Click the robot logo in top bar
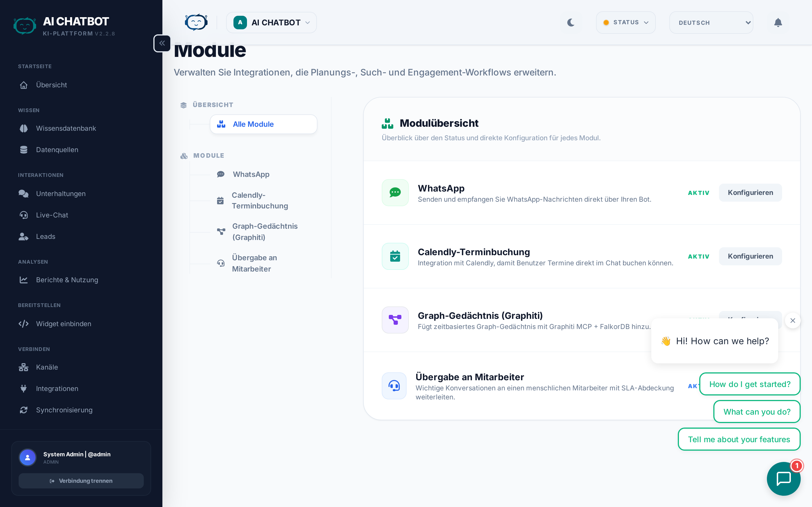 [196, 23]
